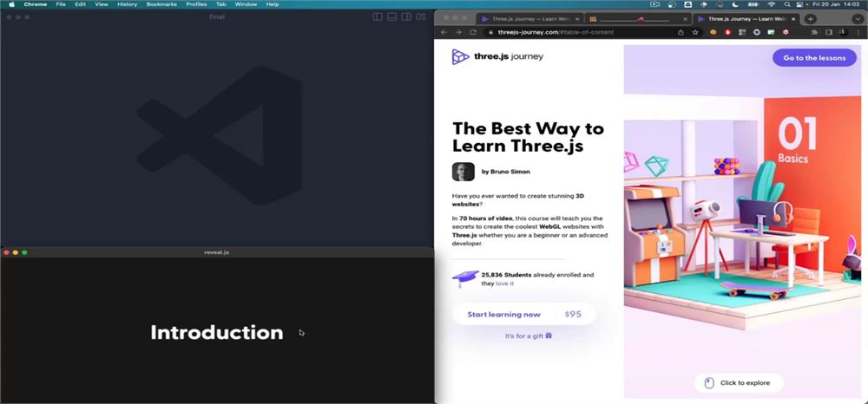Image resolution: width=868 pixels, height=404 pixels.
Task: Click Start learning now button
Action: [503, 314]
